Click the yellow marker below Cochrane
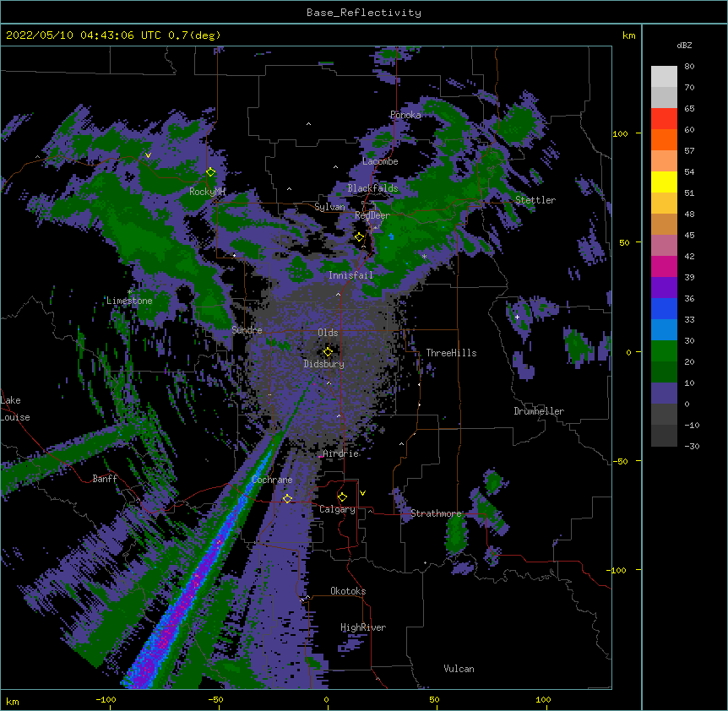Viewport: 728px width, 711px height. (x=287, y=499)
